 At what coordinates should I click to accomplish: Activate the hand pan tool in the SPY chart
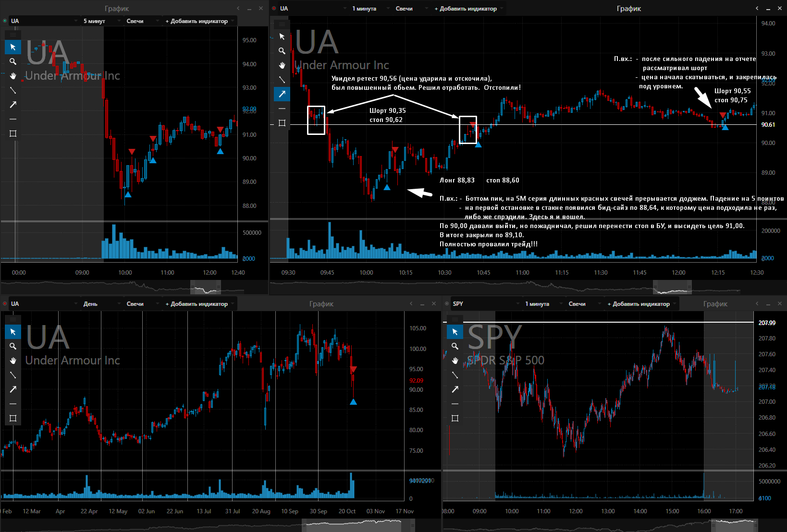455,361
